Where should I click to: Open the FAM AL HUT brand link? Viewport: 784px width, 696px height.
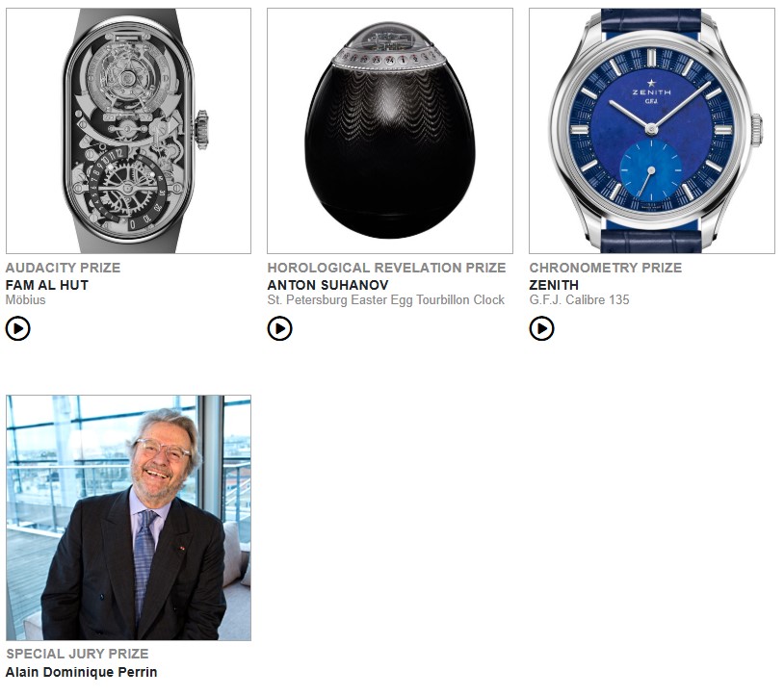coord(47,285)
